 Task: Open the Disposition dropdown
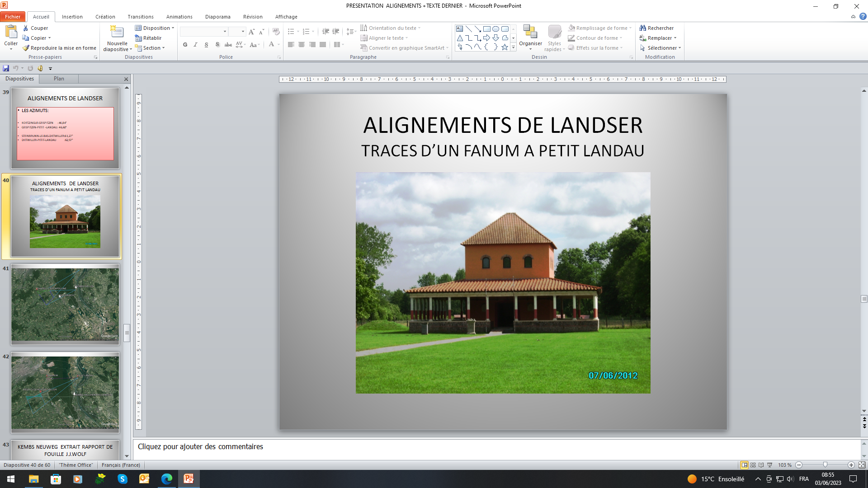pyautogui.click(x=155, y=28)
